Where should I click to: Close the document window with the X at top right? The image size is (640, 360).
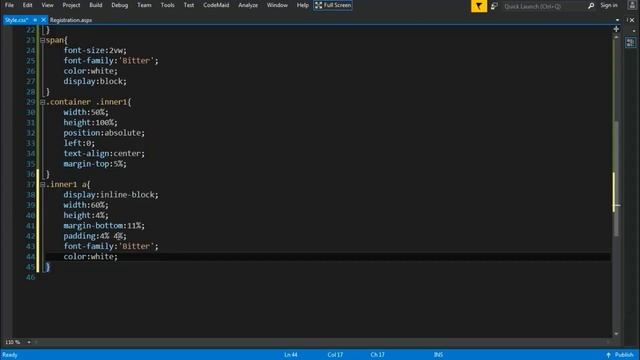tap(632, 20)
